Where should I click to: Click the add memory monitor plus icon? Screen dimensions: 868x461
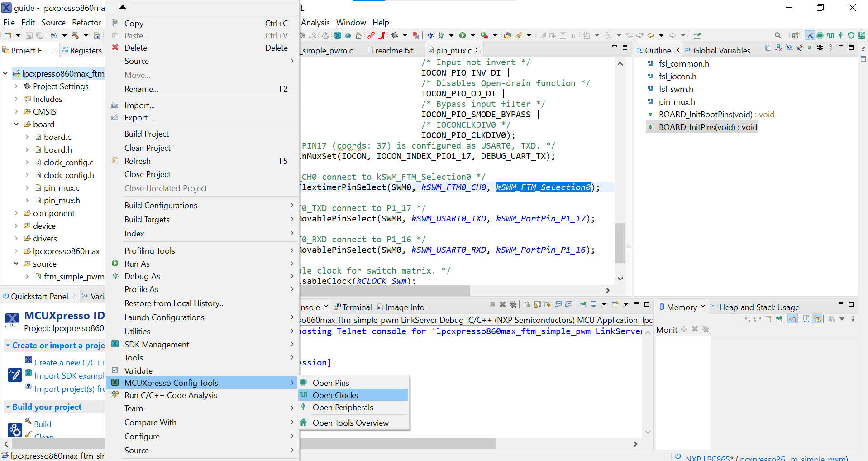tap(684, 329)
